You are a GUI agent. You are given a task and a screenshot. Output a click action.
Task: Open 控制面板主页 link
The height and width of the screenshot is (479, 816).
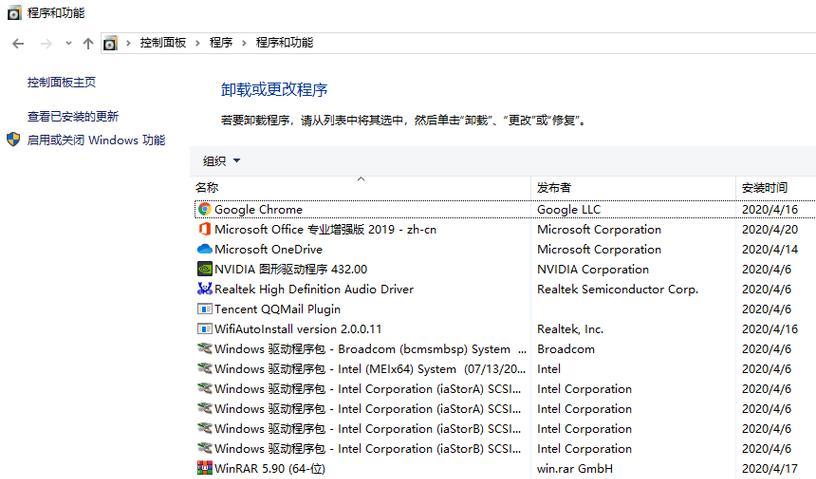pos(61,82)
